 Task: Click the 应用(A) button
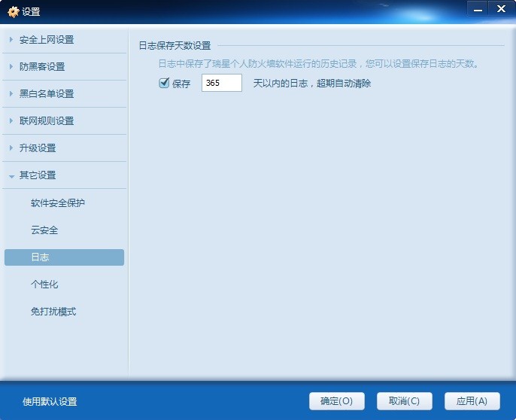pyautogui.click(x=472, y=401)
